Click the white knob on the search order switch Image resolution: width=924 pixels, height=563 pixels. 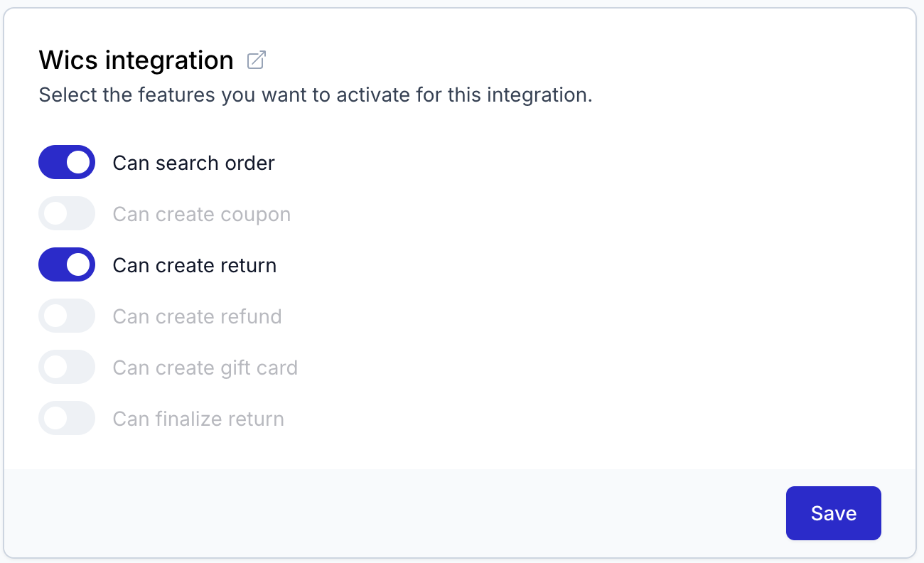pyautogui.click(x=78, y=163)
